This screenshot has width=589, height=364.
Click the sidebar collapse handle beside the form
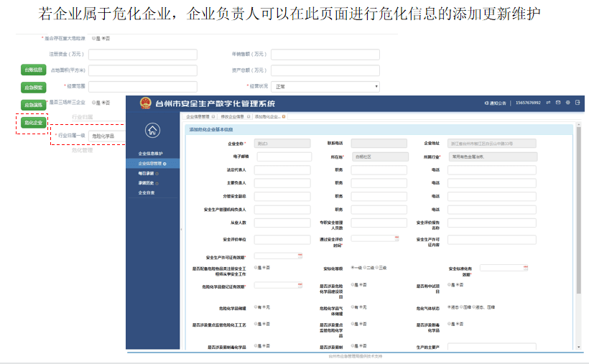[x=182, y=229]
